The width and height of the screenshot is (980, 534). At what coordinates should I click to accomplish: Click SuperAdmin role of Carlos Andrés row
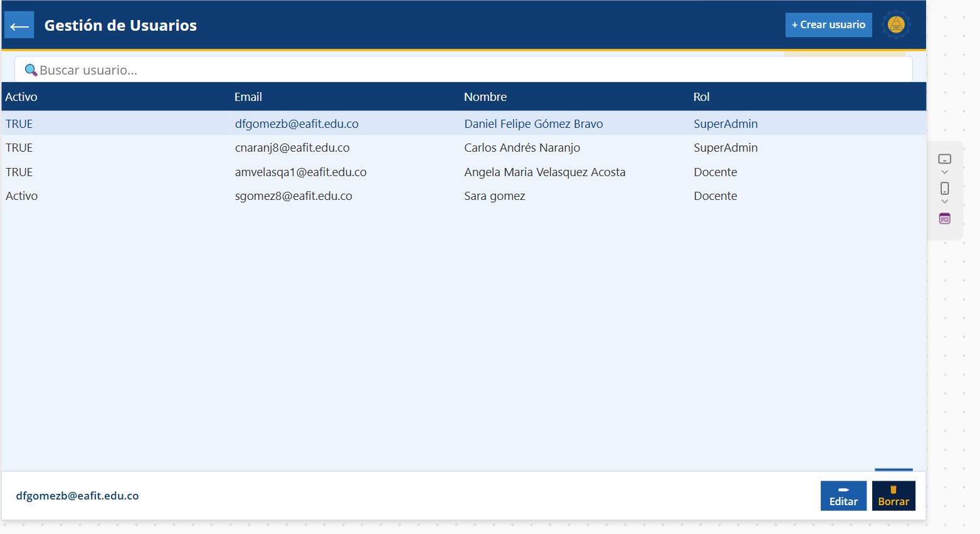[725, 148]
